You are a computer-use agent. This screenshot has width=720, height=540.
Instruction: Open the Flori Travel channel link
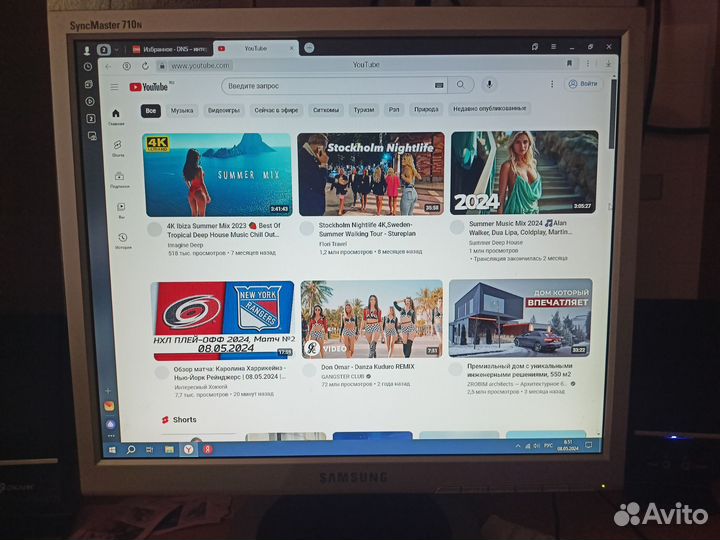332,244
